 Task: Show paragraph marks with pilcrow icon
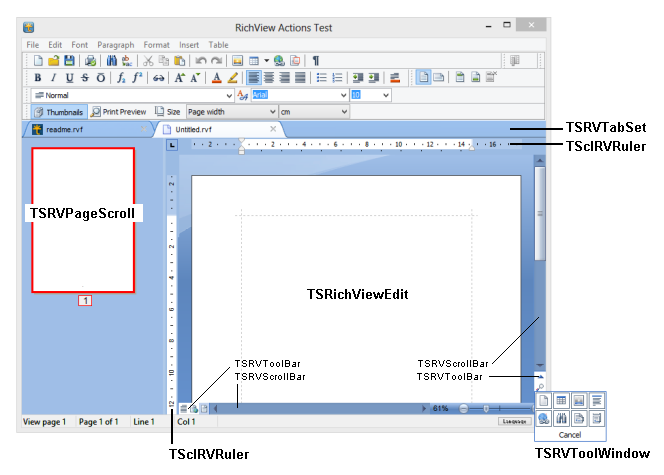click(316, 61)
